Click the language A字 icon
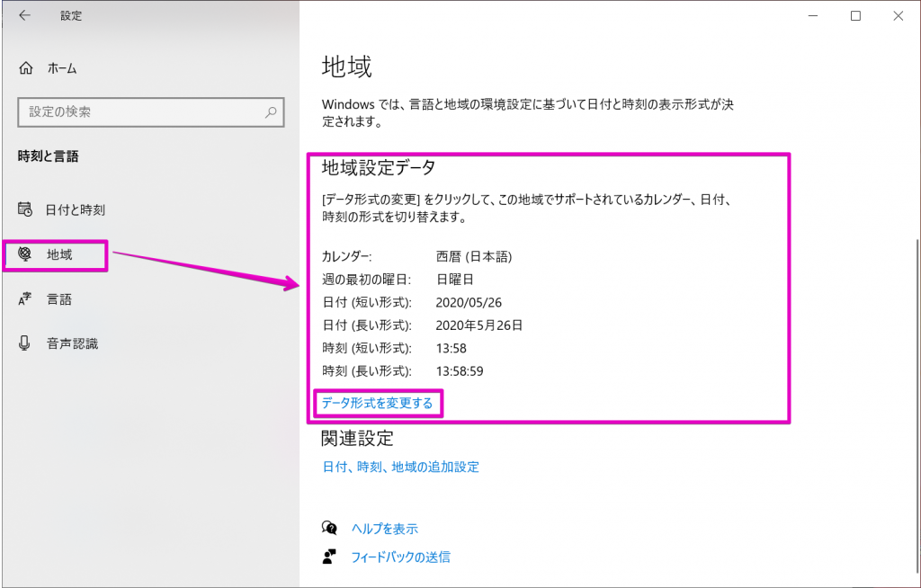This screenshot has width=921, height=588. pos(24,299)
